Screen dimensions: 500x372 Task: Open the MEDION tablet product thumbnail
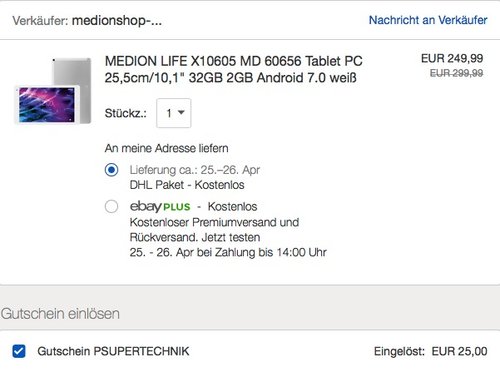pyautogui.click(x=53, y=91)
